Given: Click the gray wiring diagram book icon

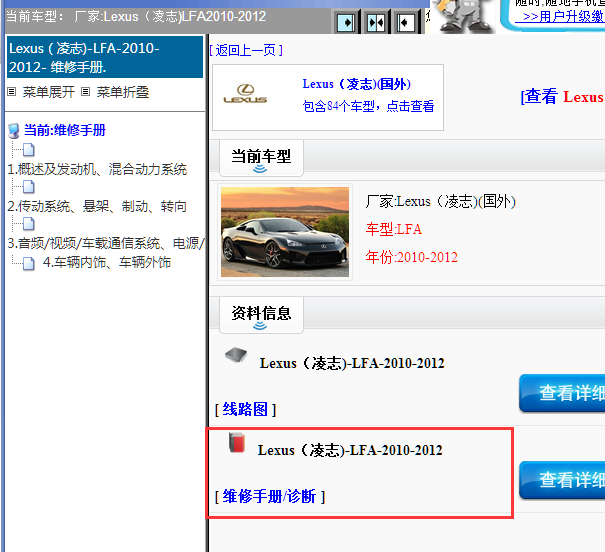Looking at the screenshot, I should (236, 354).
